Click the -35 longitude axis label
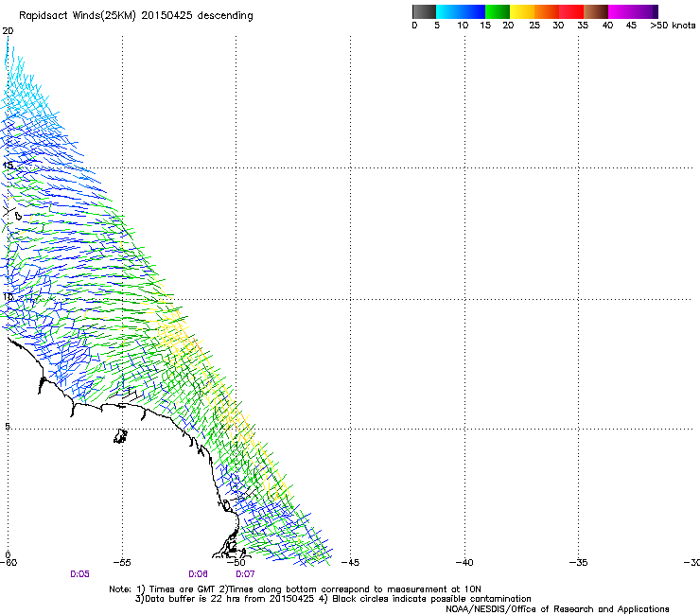This screenshot has width=700, height=615. pyautogui.click(x=578, y=562)
